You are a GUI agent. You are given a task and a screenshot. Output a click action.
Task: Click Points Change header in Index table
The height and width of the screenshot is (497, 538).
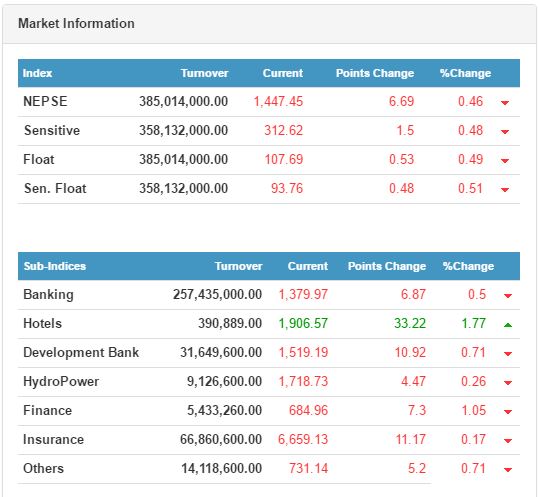[x=375, y=73]
